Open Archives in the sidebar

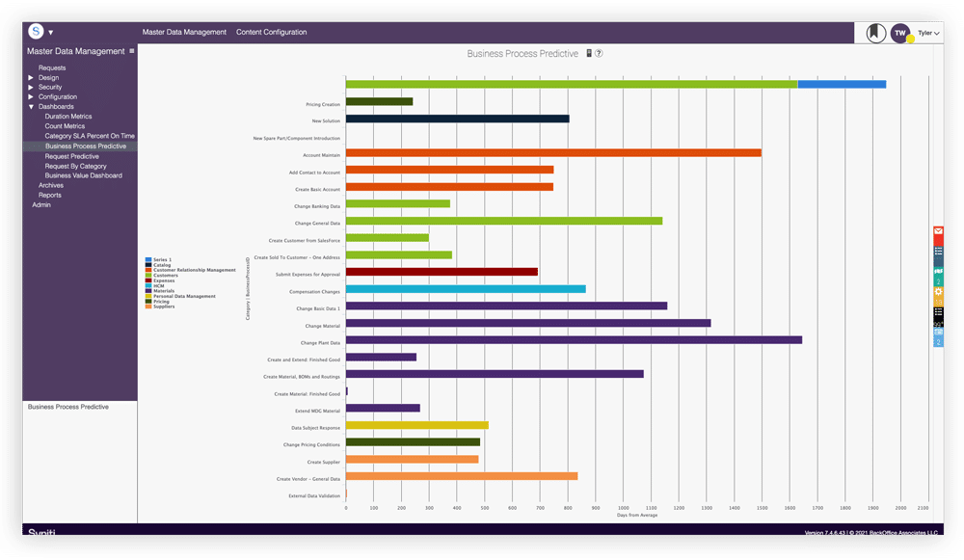(x=51, y=185)
